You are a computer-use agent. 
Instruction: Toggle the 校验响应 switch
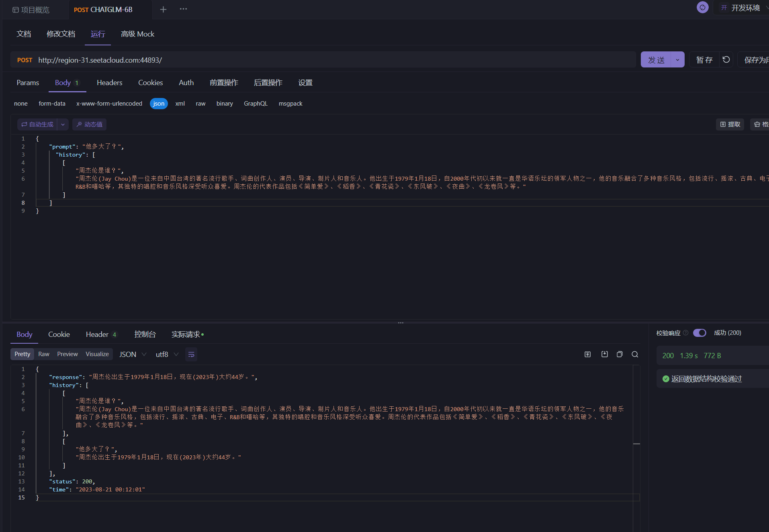(x=699, y=333)
